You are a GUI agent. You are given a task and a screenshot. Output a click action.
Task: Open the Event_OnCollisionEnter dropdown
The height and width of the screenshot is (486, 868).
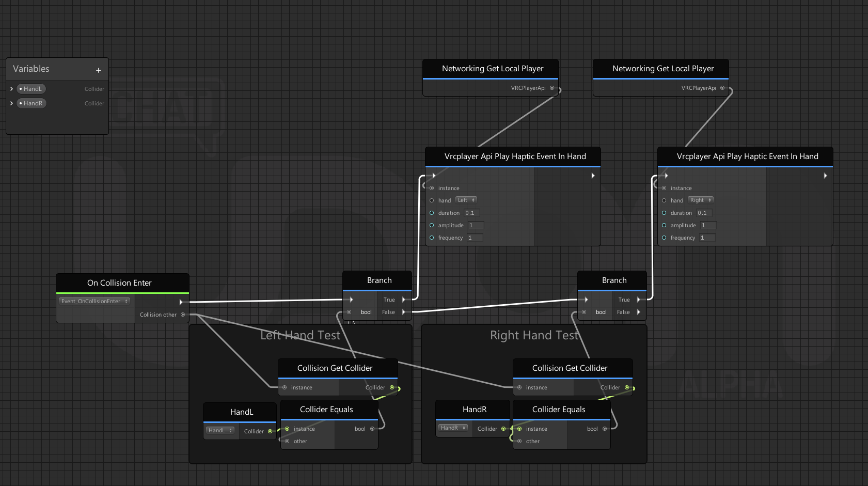[94, 301]
